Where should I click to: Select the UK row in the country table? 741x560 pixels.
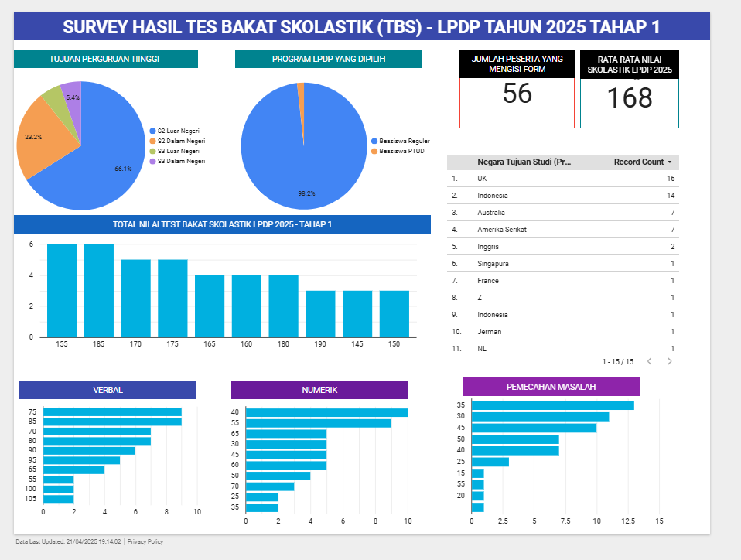point(563,179)
